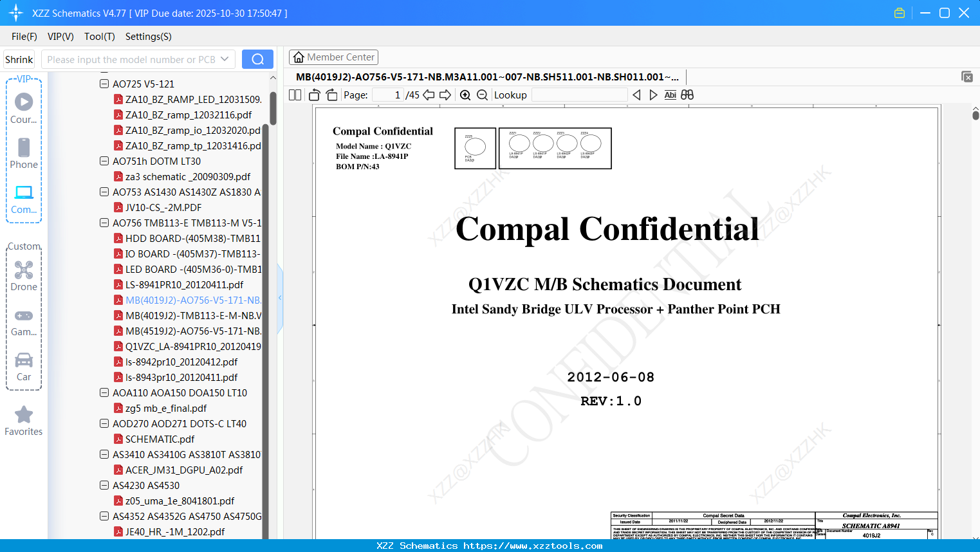980x552 pixels.
Task: Collapse the AO751h DOTM LT30 node
Action: click(x=104, y=161)
